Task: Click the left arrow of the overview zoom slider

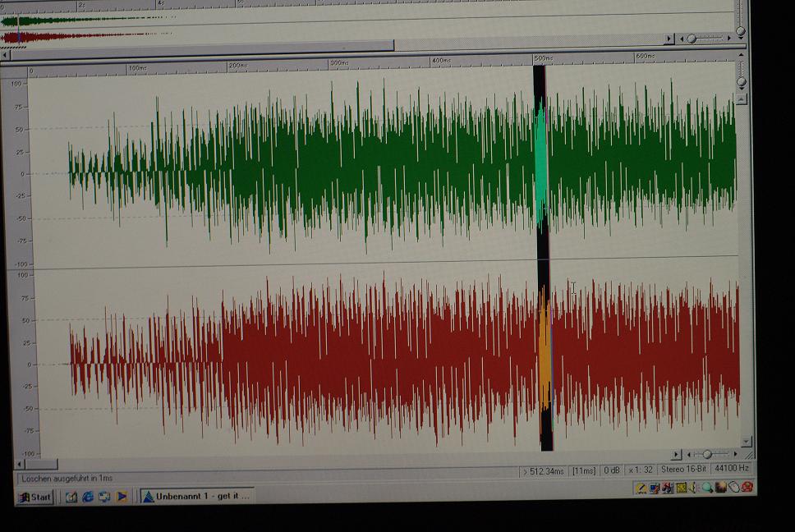Action: coord(681,39)
